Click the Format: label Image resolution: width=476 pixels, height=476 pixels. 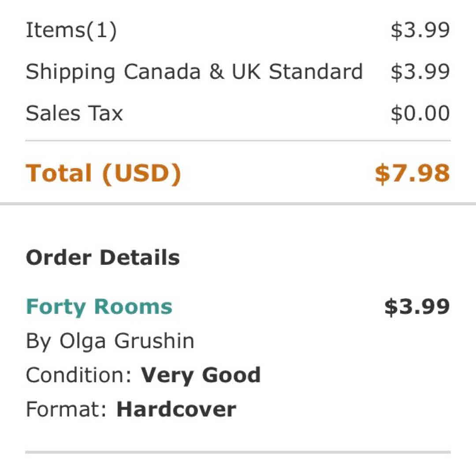coord(66,409)
